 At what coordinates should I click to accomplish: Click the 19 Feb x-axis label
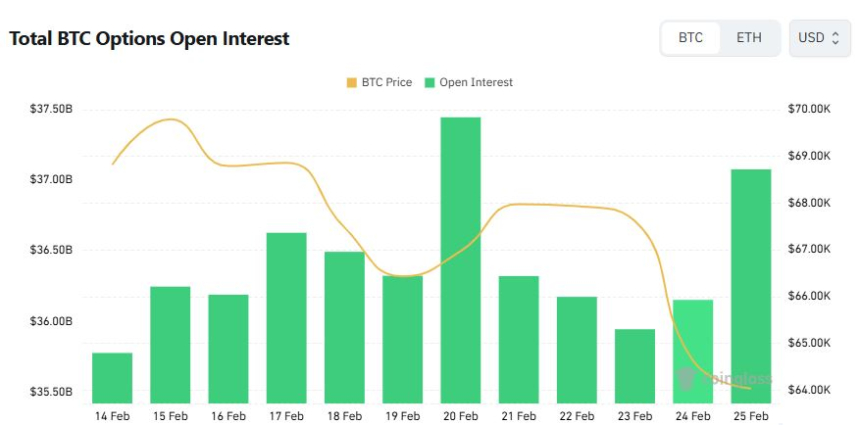402,416
